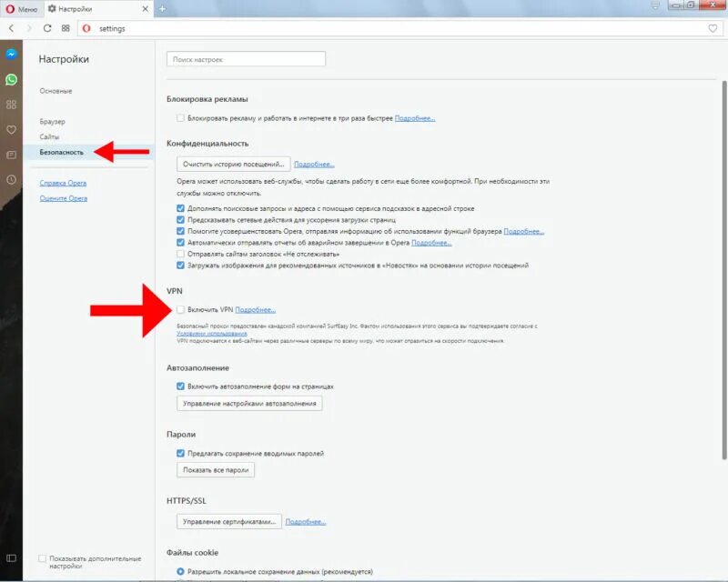Uncheck Автоматически отправлять отчеты checkbox
Image resolution: width=728 pixels, height=582 pixels.
(x=180, y=242)
